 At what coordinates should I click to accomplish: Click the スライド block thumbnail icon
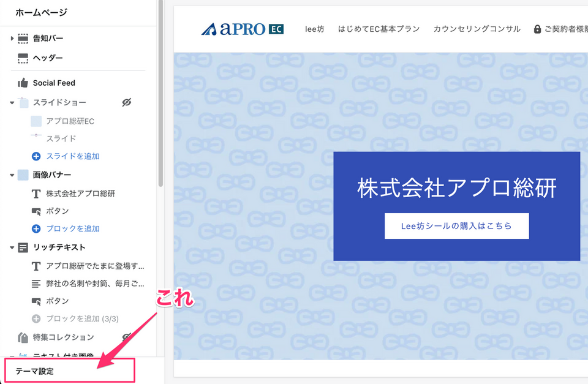[36, 135]
